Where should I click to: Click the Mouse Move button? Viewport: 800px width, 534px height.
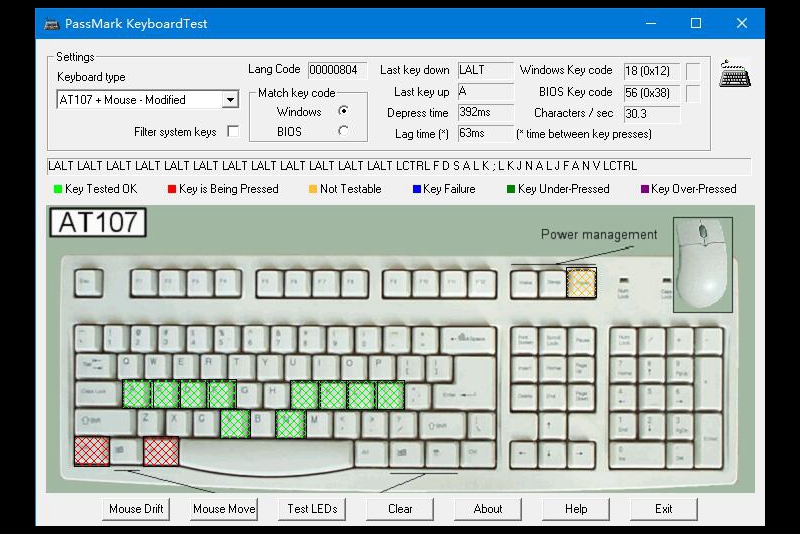point(223,509)
